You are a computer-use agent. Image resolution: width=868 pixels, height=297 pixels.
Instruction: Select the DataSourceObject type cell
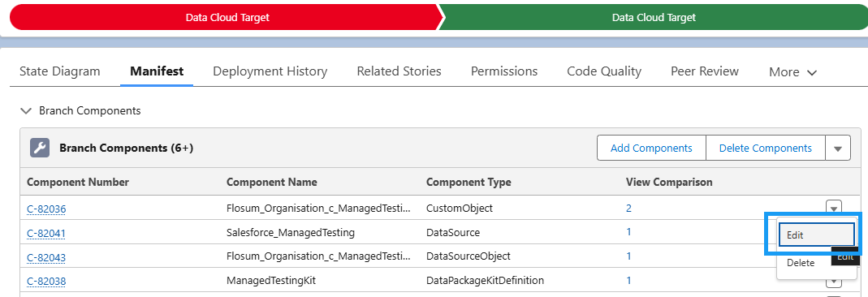[x=469, y=256]
